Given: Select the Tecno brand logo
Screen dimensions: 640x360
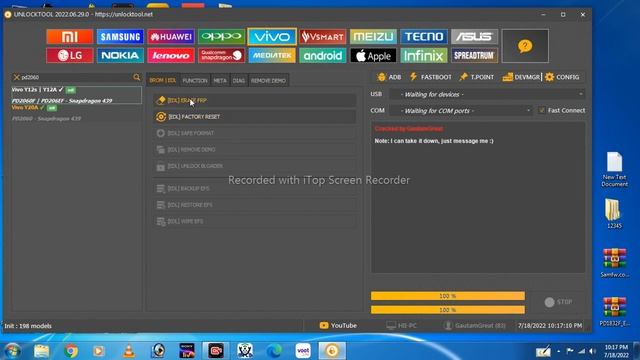Looking at the screenshot, I should coord(424,37).
